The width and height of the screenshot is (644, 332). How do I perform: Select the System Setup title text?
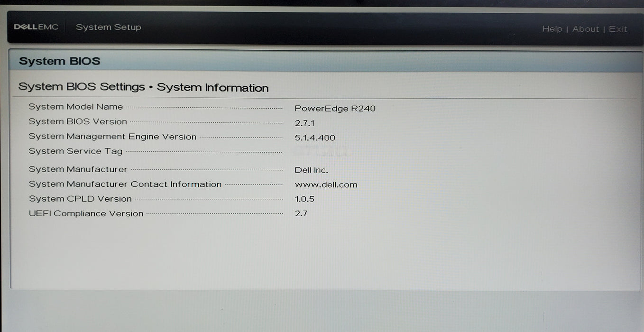point(109,27)
